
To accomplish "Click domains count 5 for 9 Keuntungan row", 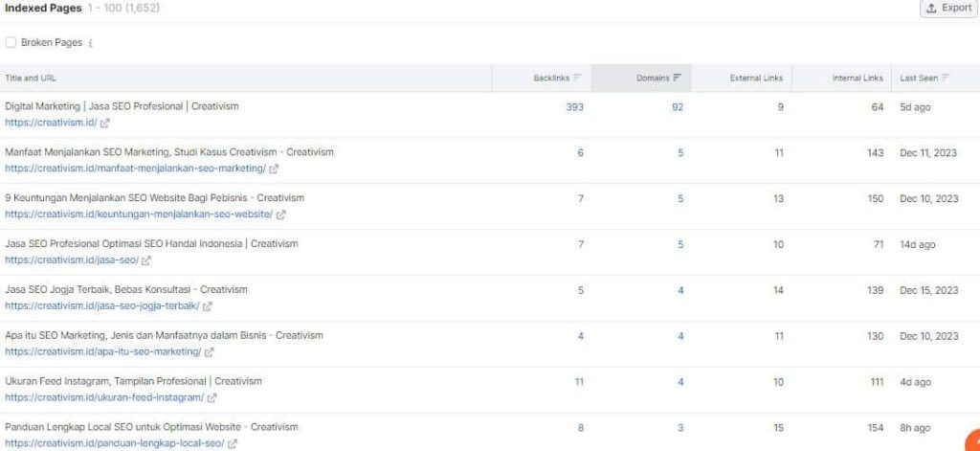I will 680,199.
